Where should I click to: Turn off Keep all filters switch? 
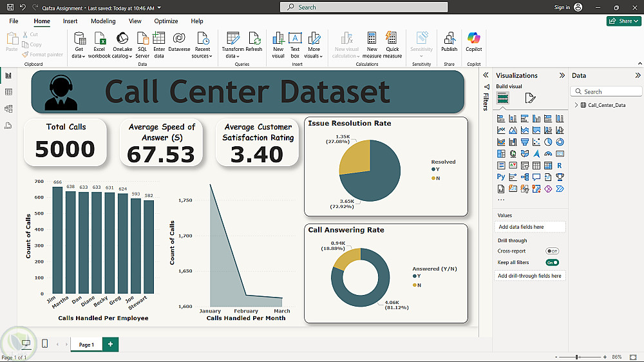coord(552,263)
